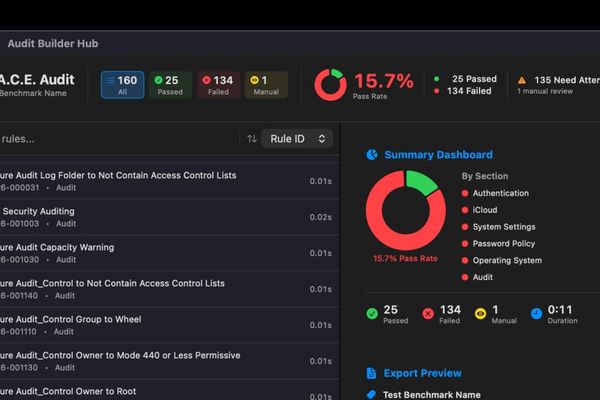Click the large summary donut chart

pos(406,211)
